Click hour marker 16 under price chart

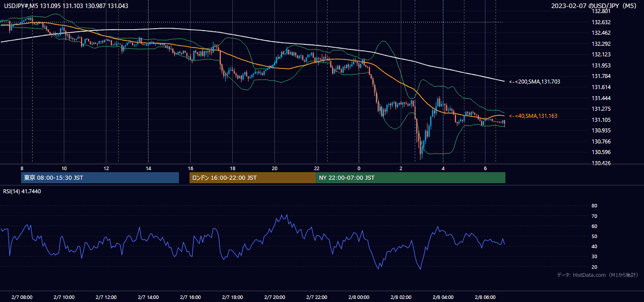click(190, 168)
